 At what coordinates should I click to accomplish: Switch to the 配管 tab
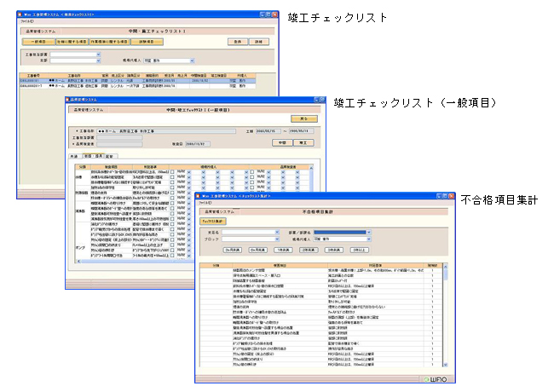[x=109, y=157]
